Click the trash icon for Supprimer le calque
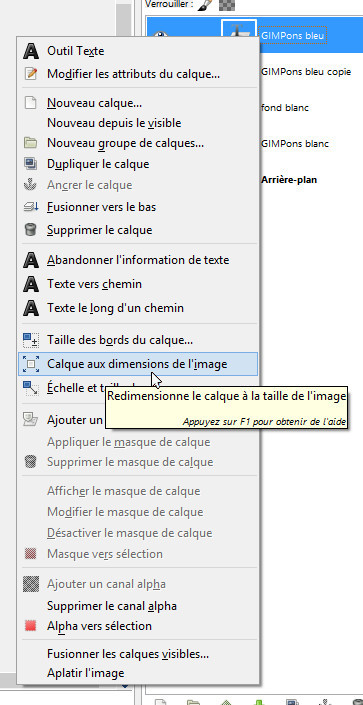The width and height of the screenshot is (363, 705). (31, 230)
